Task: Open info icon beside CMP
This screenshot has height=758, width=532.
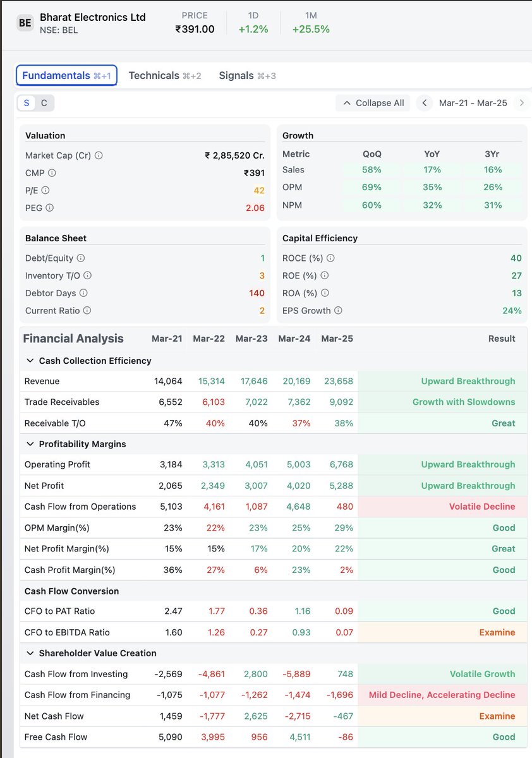Action: tap(52, 173)
